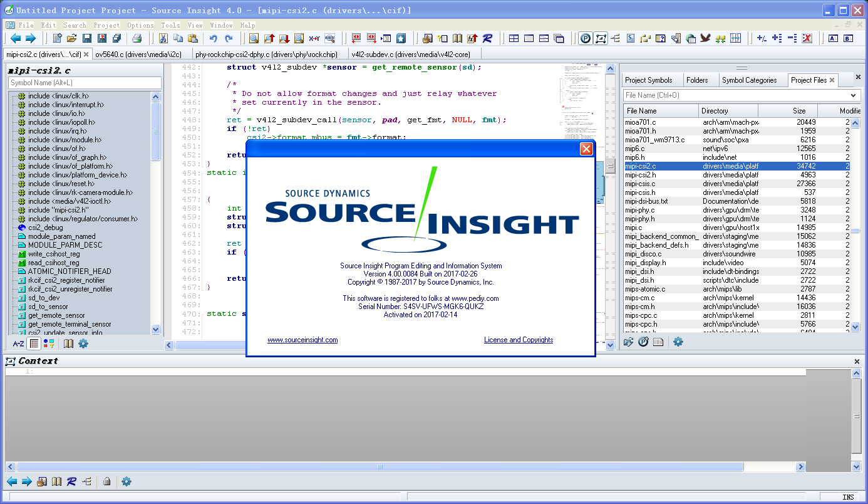Open www.sourceinsight.com link in About dialog
Image resolution: width=868 pixels, height=504 pixels.
[302, 340]
